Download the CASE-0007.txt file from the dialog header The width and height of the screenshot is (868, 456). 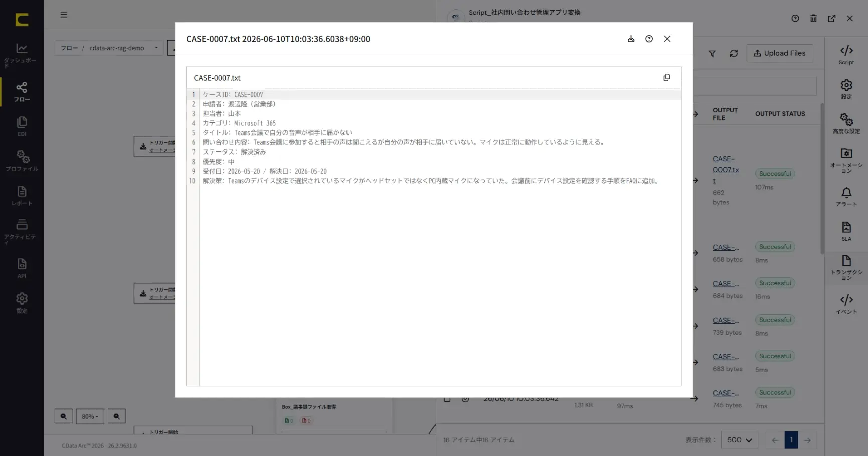coord(631,39)
